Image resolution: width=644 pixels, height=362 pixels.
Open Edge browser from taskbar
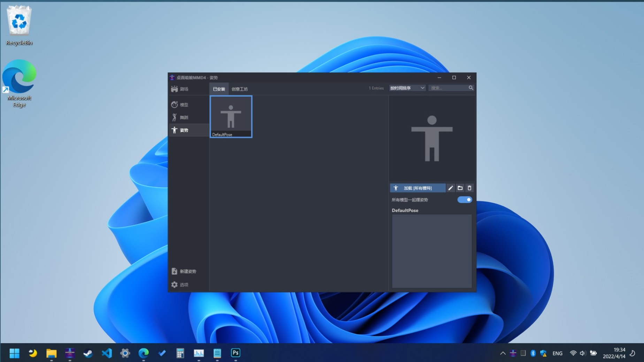tap(144, 353)
